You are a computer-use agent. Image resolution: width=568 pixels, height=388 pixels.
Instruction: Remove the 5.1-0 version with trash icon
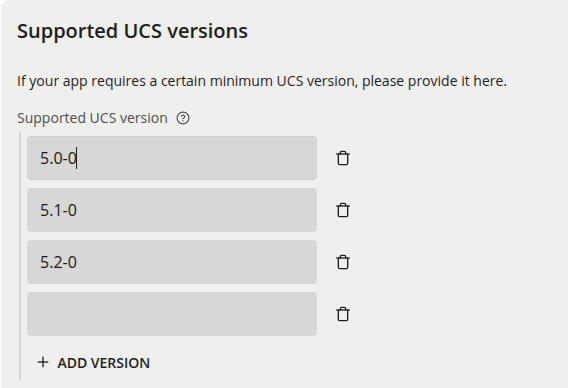point(343,210)
